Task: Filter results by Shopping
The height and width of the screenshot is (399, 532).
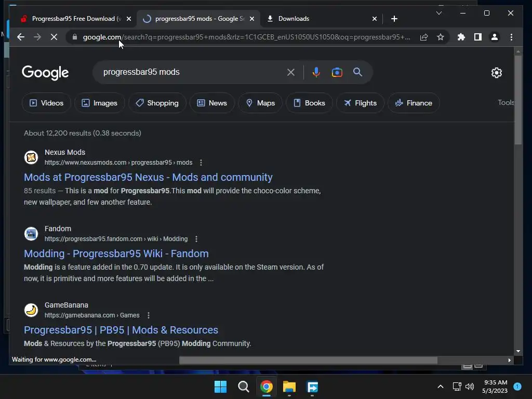Action: coord(157,103)
